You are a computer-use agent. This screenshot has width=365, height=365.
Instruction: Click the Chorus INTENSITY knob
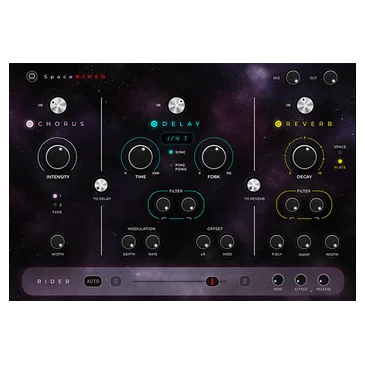[58, 157]
